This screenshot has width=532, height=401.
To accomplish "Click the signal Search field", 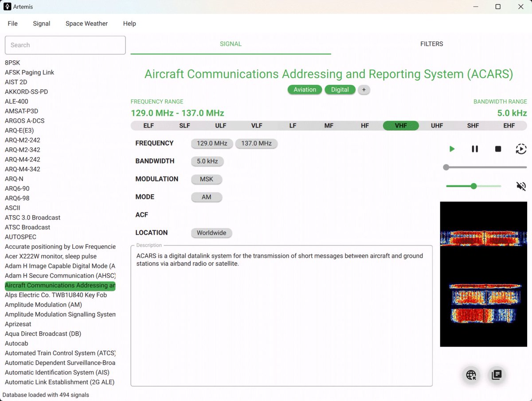I will click(x=65, y=45).
